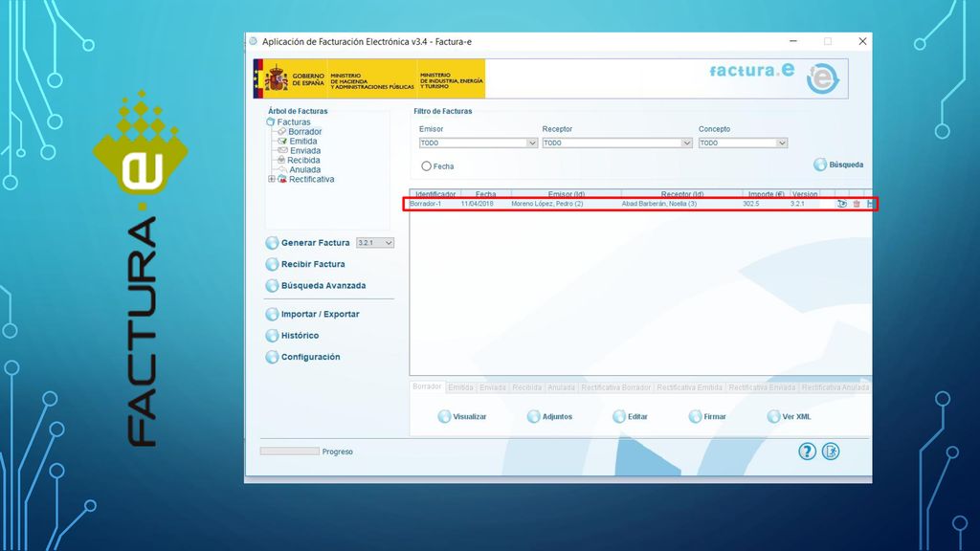Minimize the Factura-e window
This screenshot has height=551, width=980.
coord(793,41)
